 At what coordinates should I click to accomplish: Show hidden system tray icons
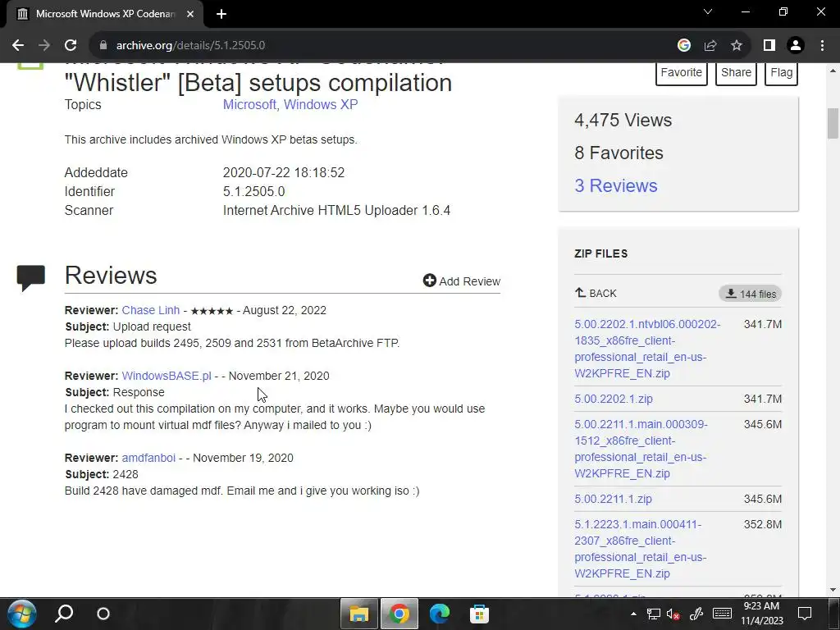coord(633,614)
